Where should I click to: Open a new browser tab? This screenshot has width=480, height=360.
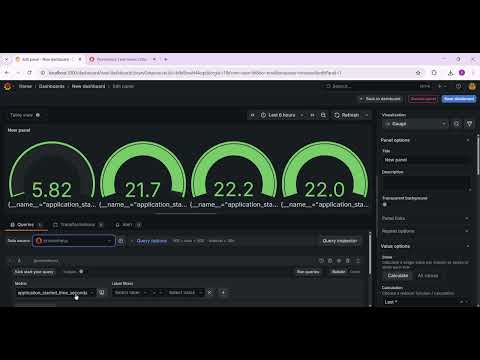tap(166, 59)
